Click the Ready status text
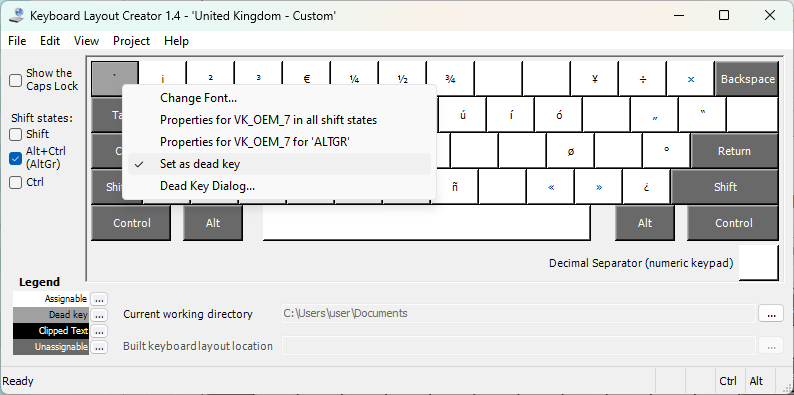This screenshot has width=794, height=395. point(18,381)
